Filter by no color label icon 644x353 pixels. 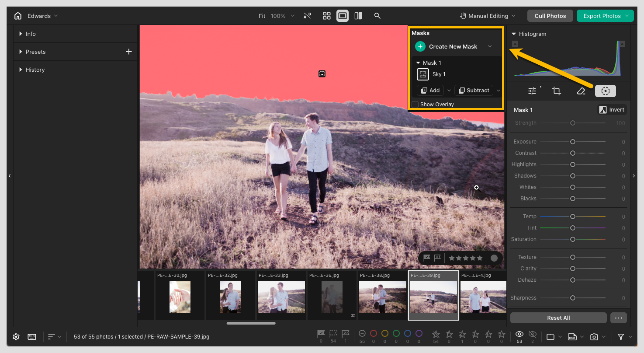[x=362, y=334]
